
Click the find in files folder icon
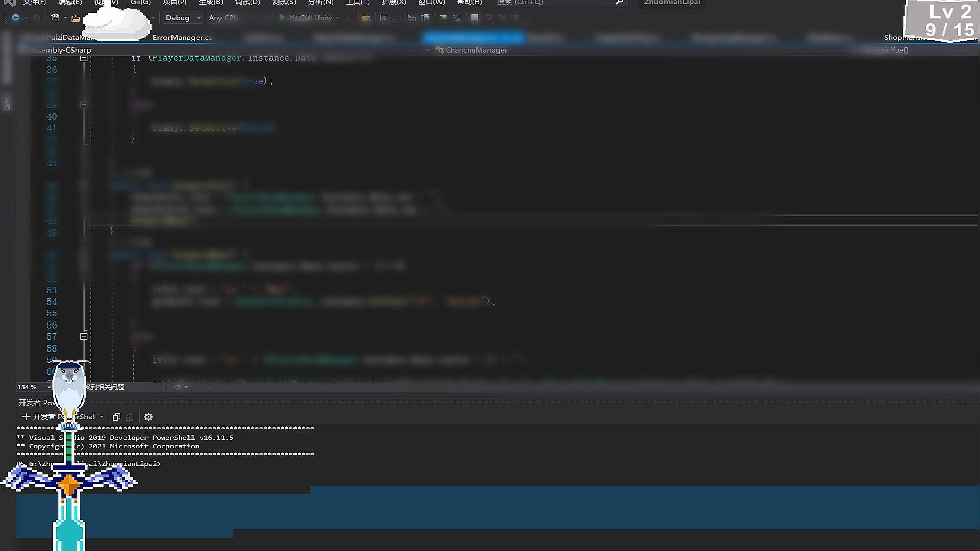pyautogui.click(x=365, y=18)
